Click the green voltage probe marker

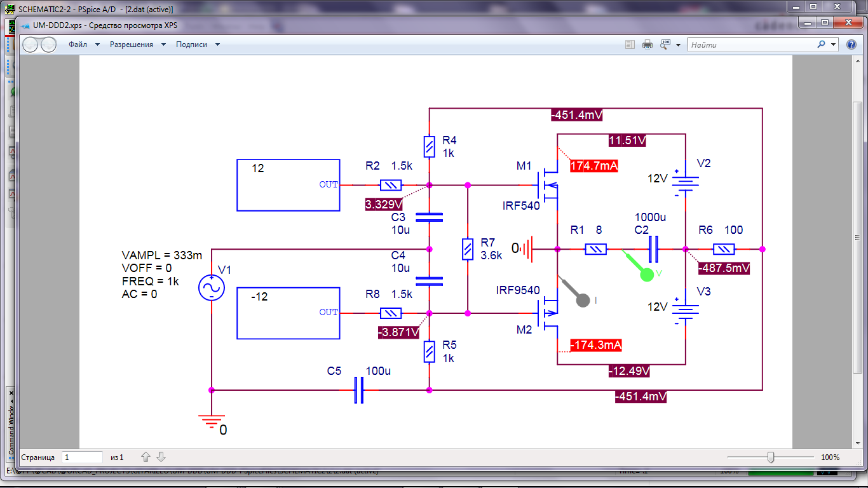[646, 273]
